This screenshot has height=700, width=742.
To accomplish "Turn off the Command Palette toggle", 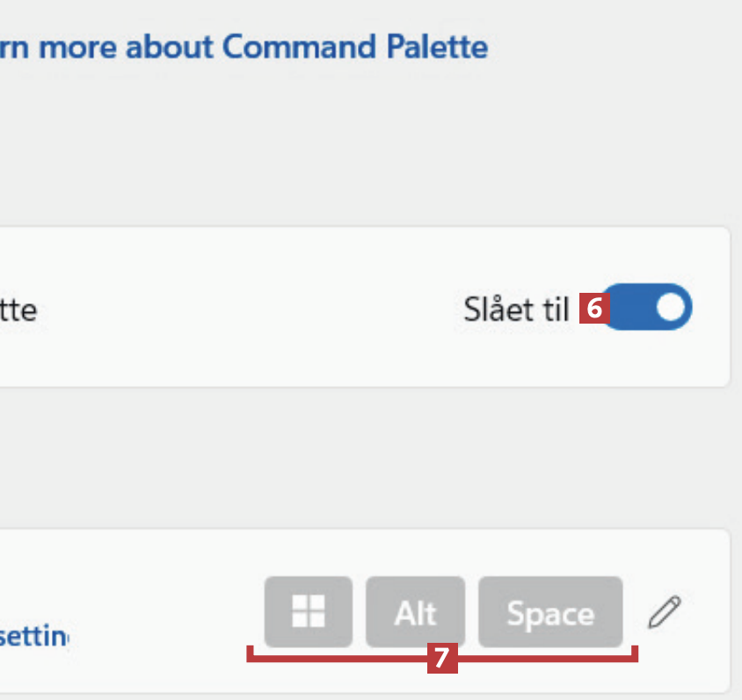I will [x=649, y=307].
